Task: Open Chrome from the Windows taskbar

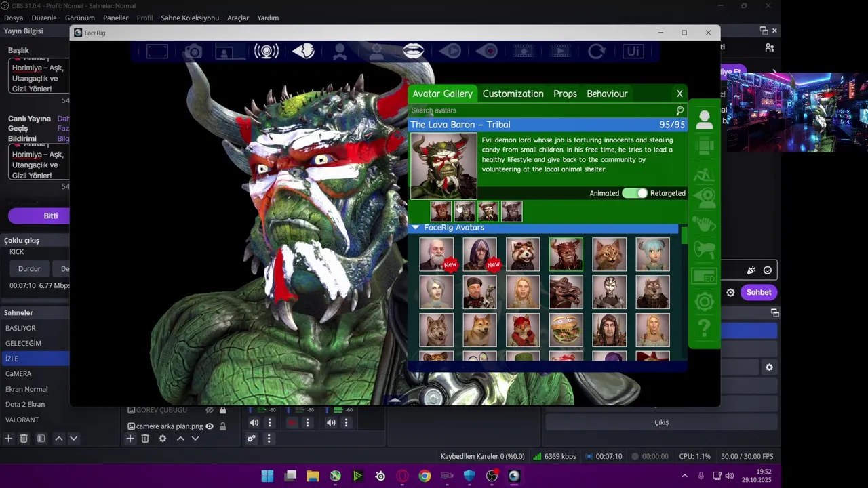Action: pyautogui.click(x=425, y=476)
